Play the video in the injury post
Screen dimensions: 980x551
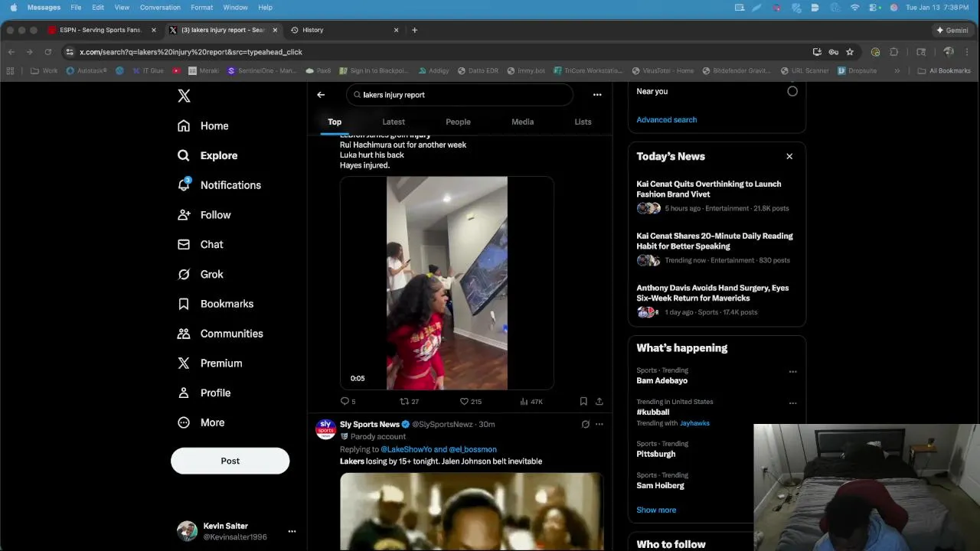coord(447,283)
